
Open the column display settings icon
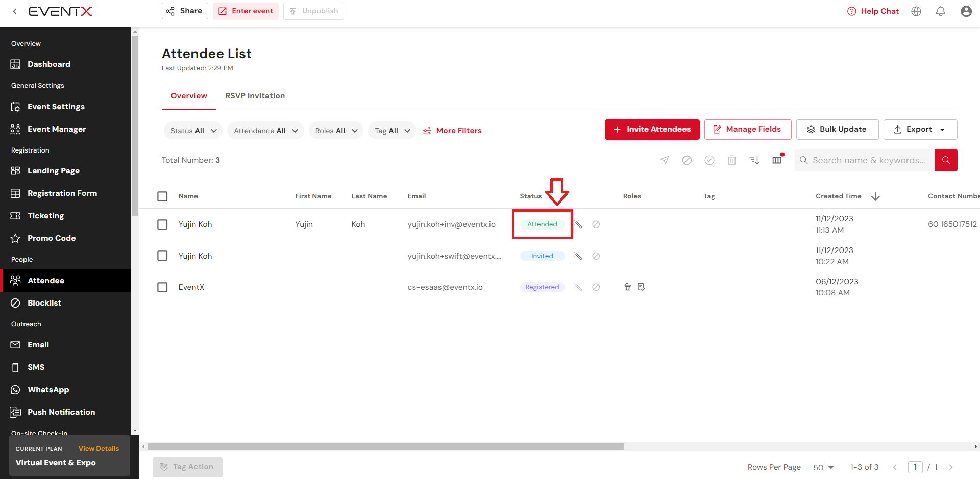(x=777, y=160)
